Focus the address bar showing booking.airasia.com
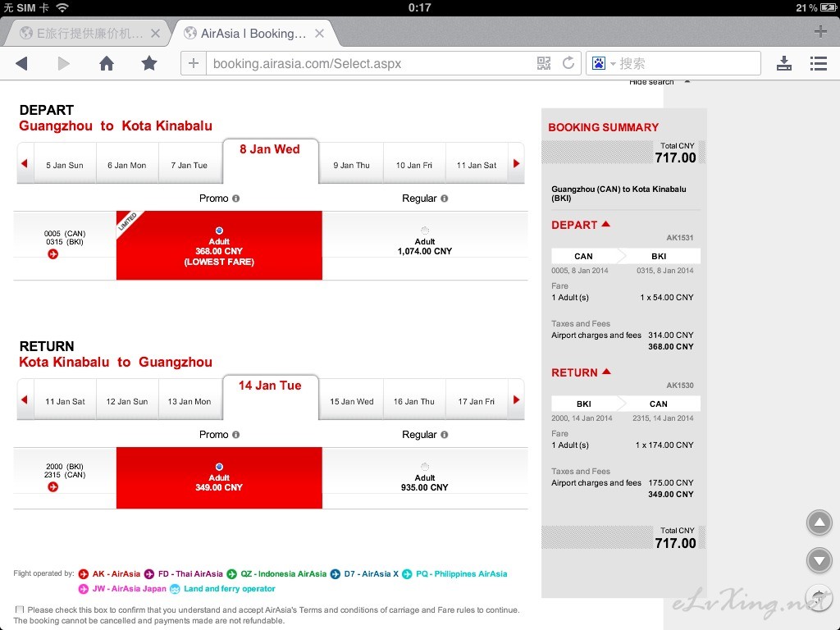This screenshot has width=840, height=630. [x=370, y=64]
